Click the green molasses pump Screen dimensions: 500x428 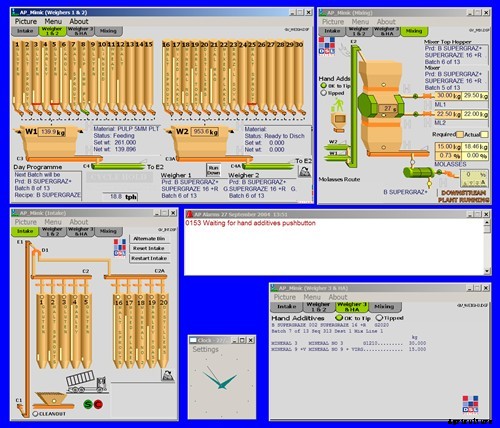(x=419, y=172)
